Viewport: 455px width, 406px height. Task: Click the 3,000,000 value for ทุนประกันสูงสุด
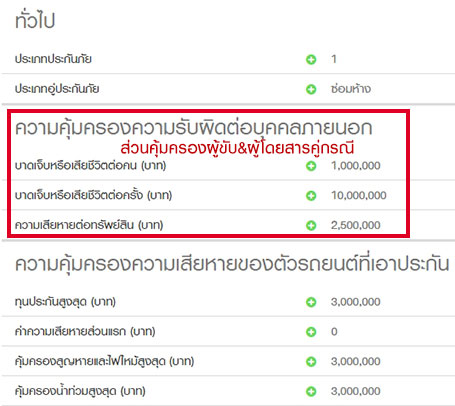[356, 302]
